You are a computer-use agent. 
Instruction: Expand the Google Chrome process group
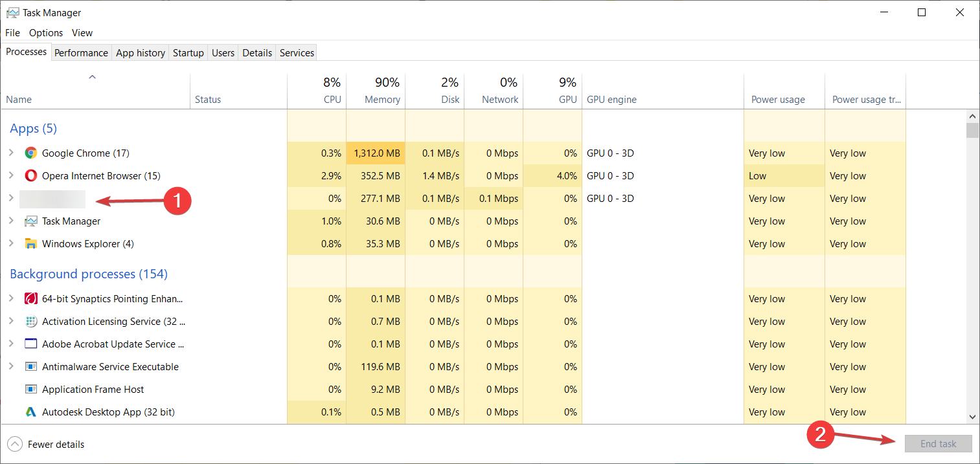(11, 153)
